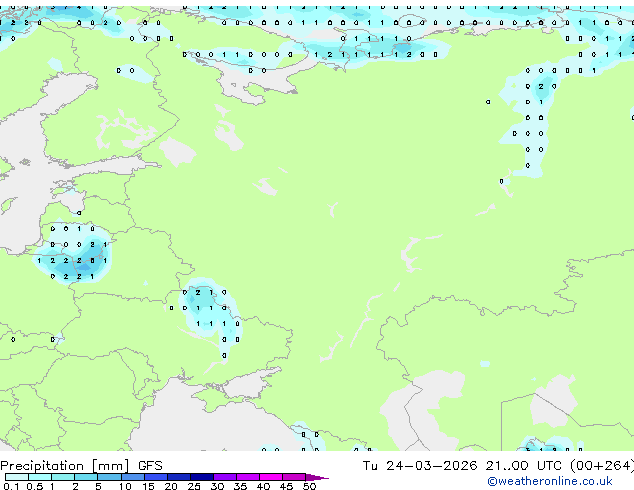Click the '10' legend scale label
The image size is (634, 490).
[x=125, y=486]
